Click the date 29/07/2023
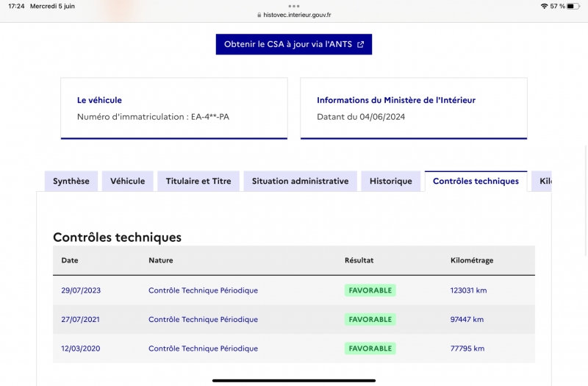 (81, 290)
